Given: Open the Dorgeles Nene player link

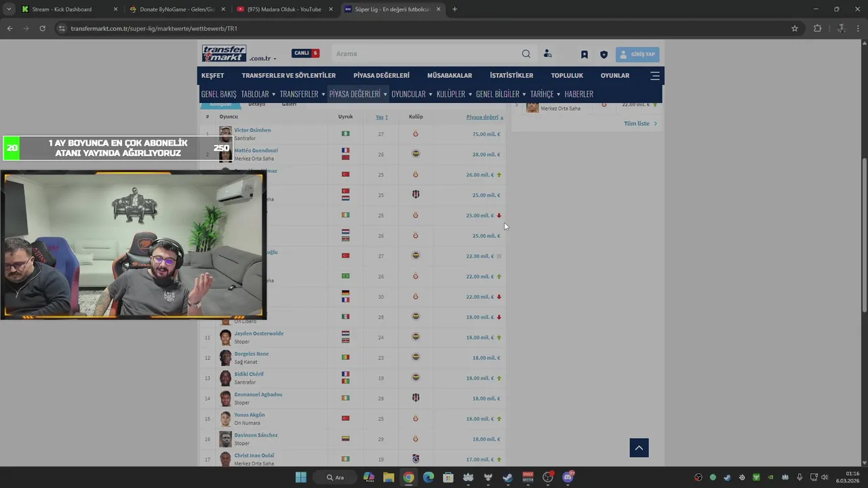Looking at the screenshot, I should [x=252, y=354].
